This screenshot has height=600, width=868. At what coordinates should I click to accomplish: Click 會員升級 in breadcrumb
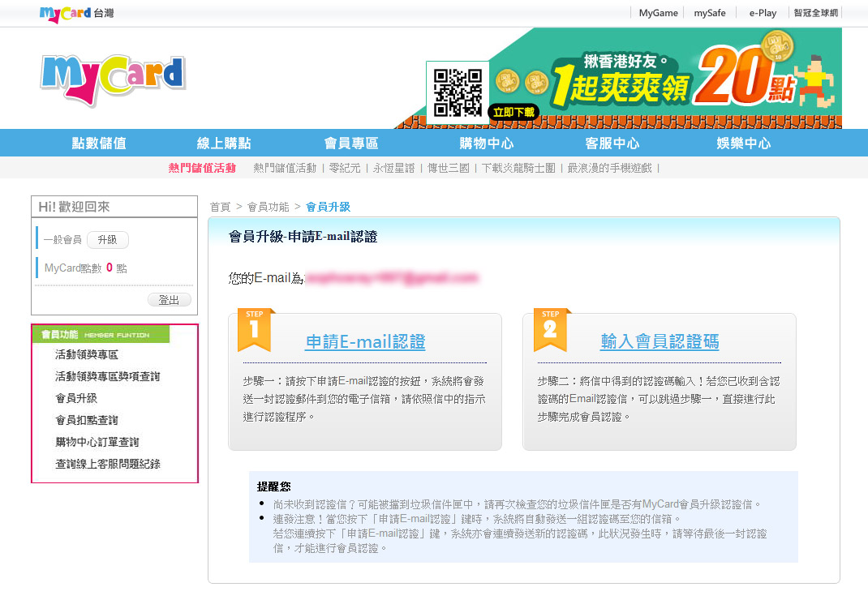tap(328, 207)
